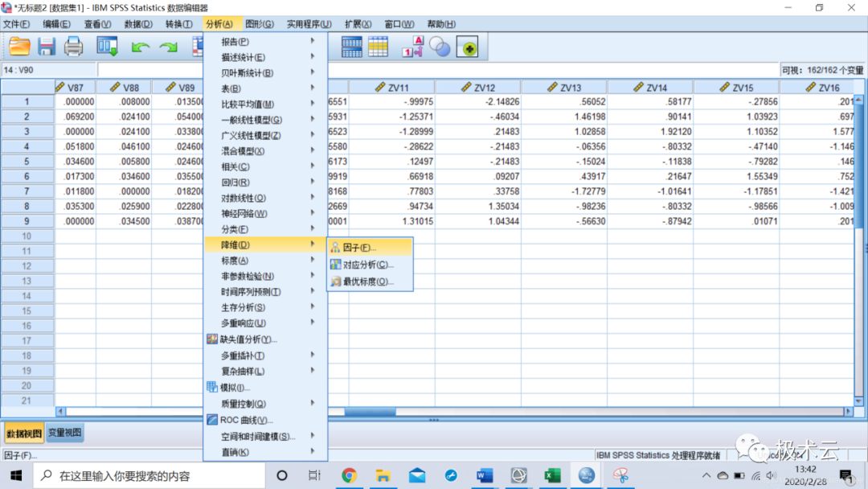The height and width of the screenshot is (489, 868).
Task: Expand the 空间和时间建模(S) submenu
Action: tap(265, 437)
